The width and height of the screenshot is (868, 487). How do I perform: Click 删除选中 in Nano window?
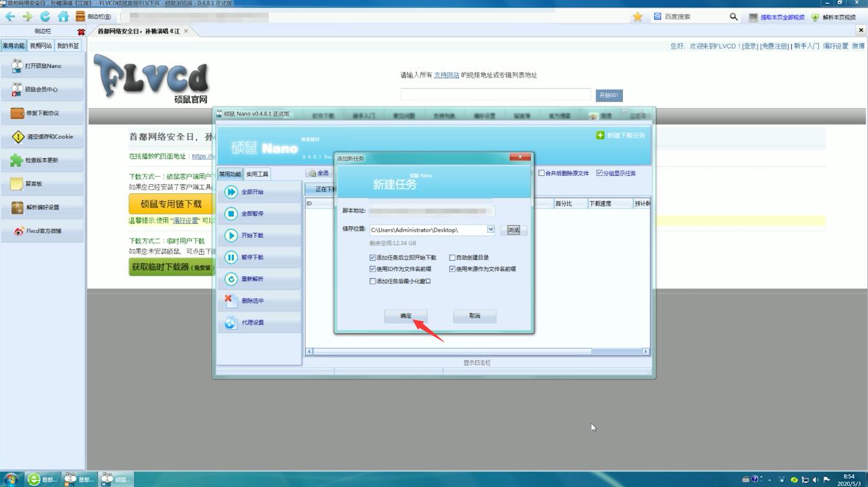coord(259,301)
